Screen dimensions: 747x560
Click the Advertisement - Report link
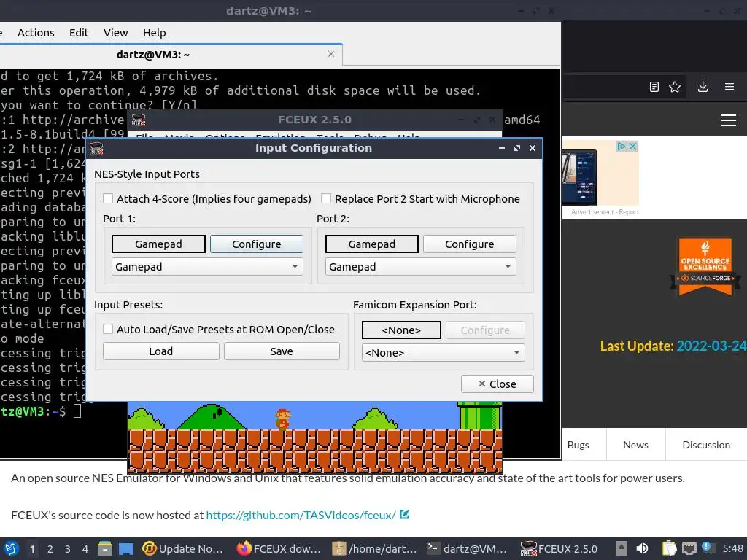click(x=605, y=212)
